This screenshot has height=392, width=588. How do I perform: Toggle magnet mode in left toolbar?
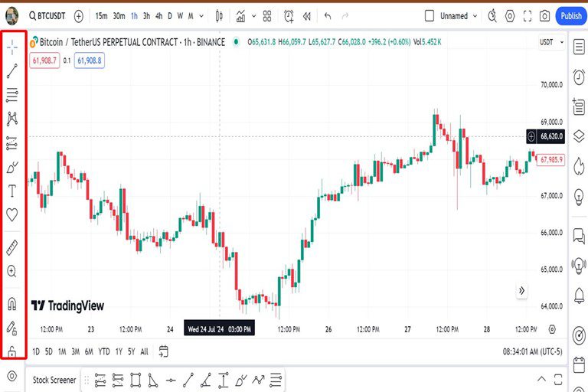12,303
